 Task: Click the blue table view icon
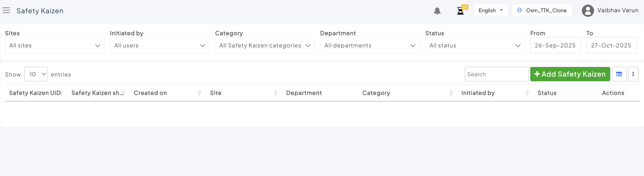point(619,74)
